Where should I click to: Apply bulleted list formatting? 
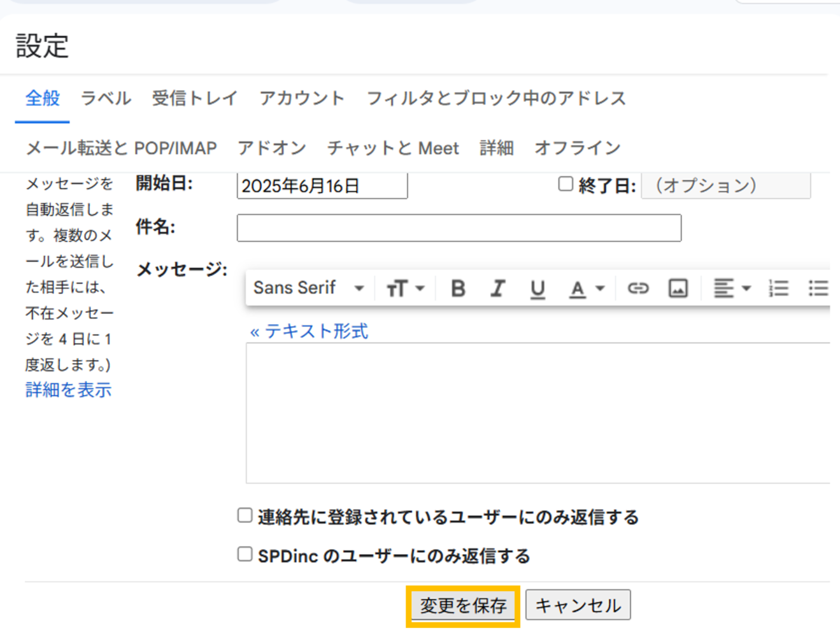point(818,289)
